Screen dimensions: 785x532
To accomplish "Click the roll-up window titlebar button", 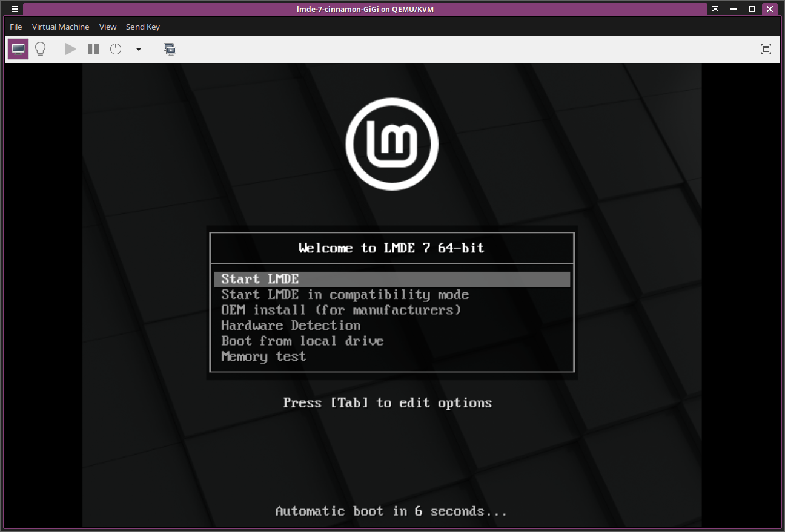I will point(715,8).
